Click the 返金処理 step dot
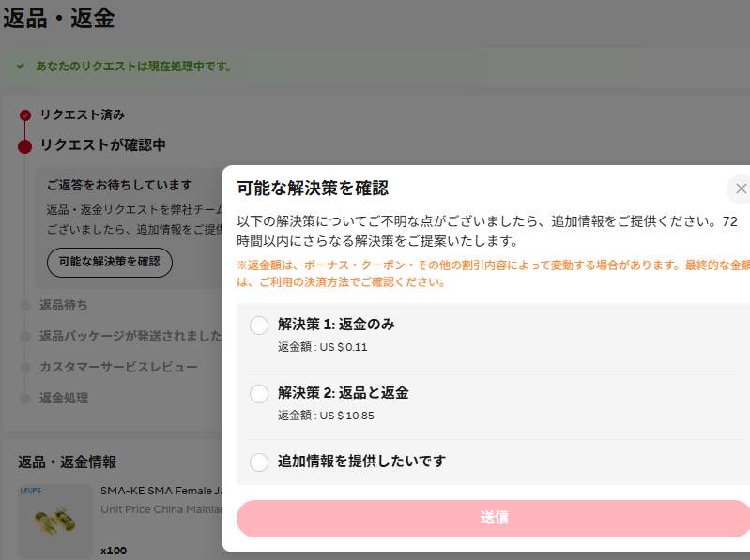 coord(25,399)
